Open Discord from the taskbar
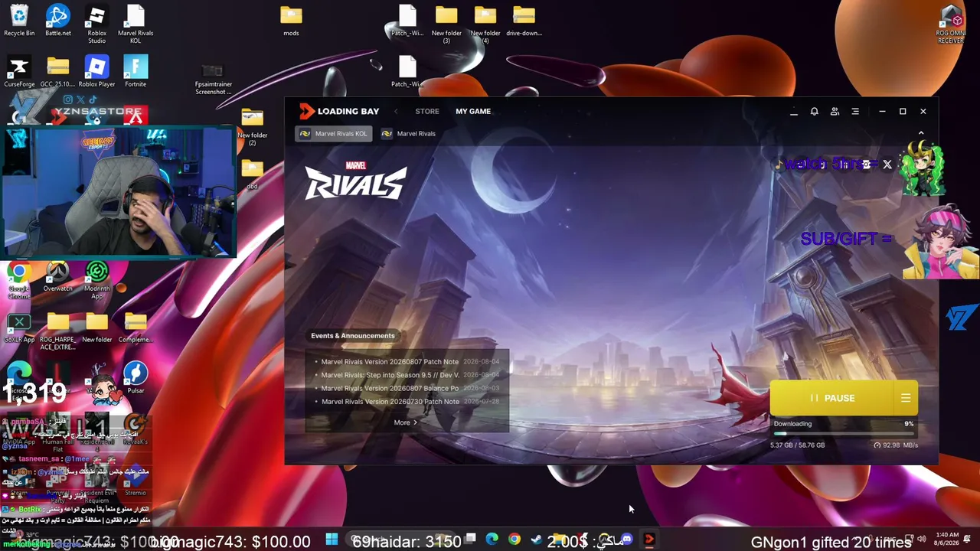The height and width of the screenshot is (551, 980). point(627,540)
